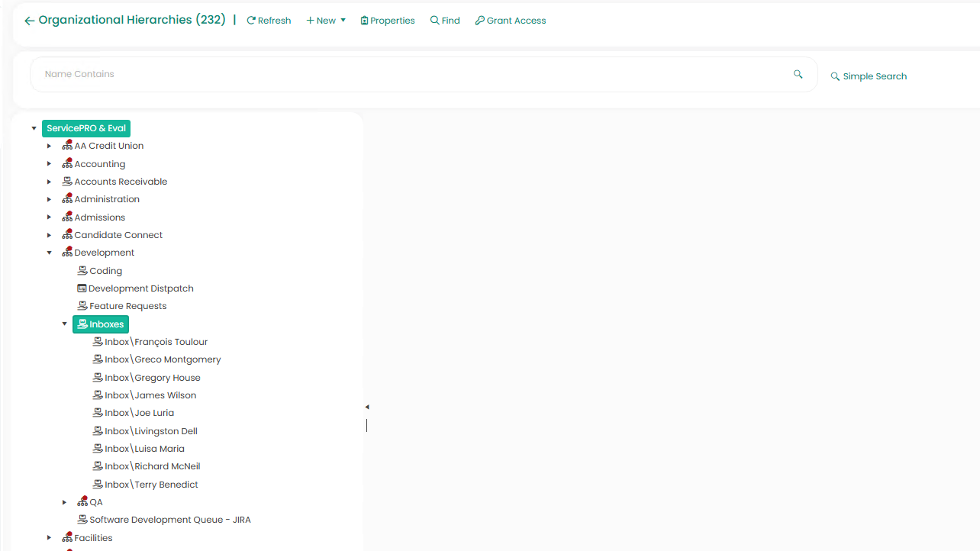Click the Development Distpatch queue icon
The height and width of the screenshot is (551, 980).
pyautogui.click(x=82, y=288)
